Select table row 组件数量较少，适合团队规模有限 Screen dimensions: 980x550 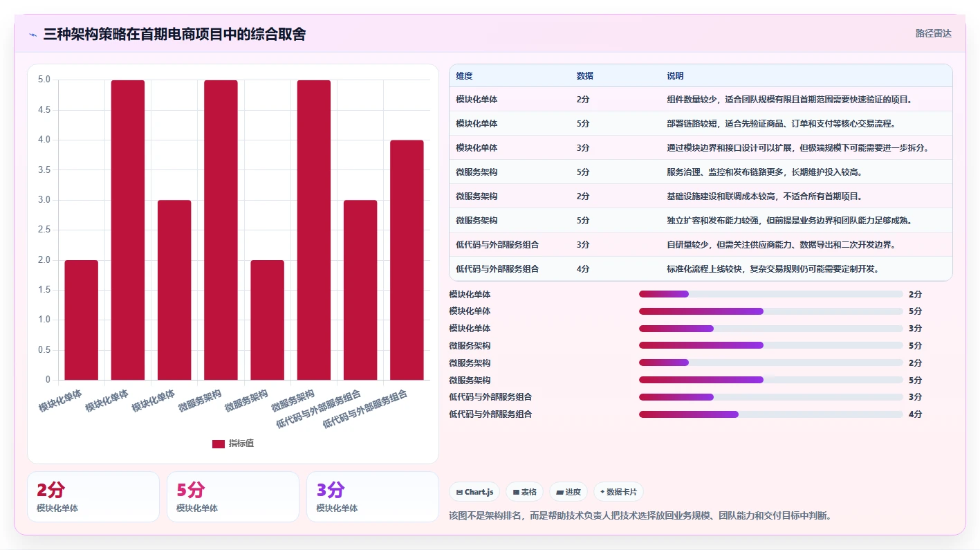(701, 100)
